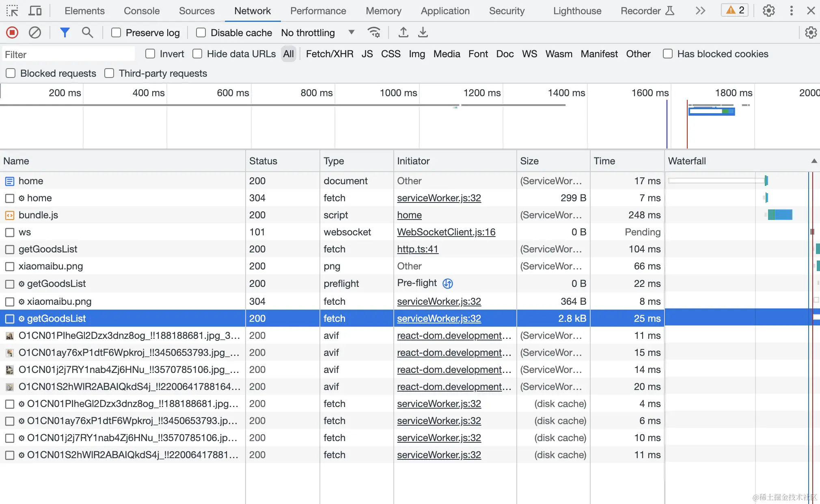Tick Hide data URLs checkbox
Image resolution: width=820 pixels, height=504 pixels.
coord(197,54)
